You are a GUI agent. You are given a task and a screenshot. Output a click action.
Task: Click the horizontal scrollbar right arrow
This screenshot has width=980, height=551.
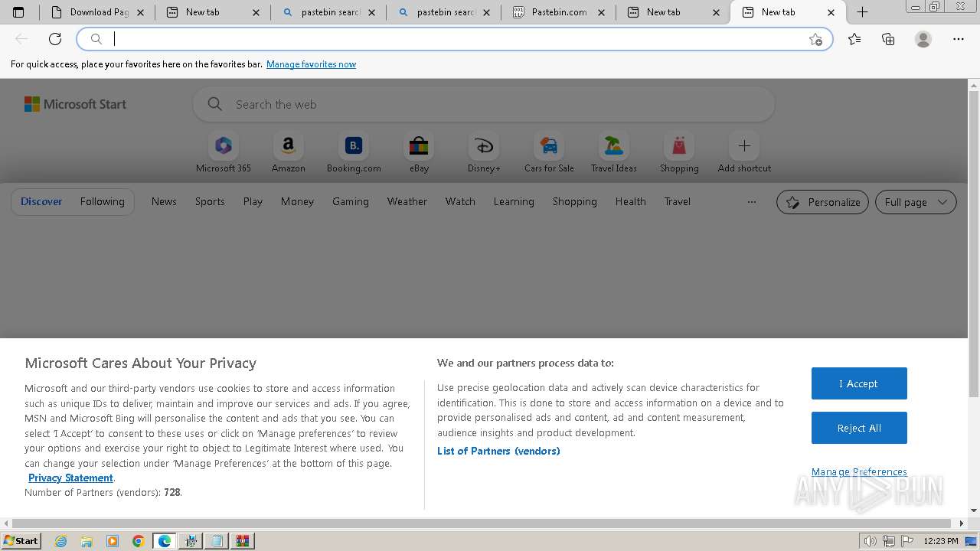coord(962,523)
